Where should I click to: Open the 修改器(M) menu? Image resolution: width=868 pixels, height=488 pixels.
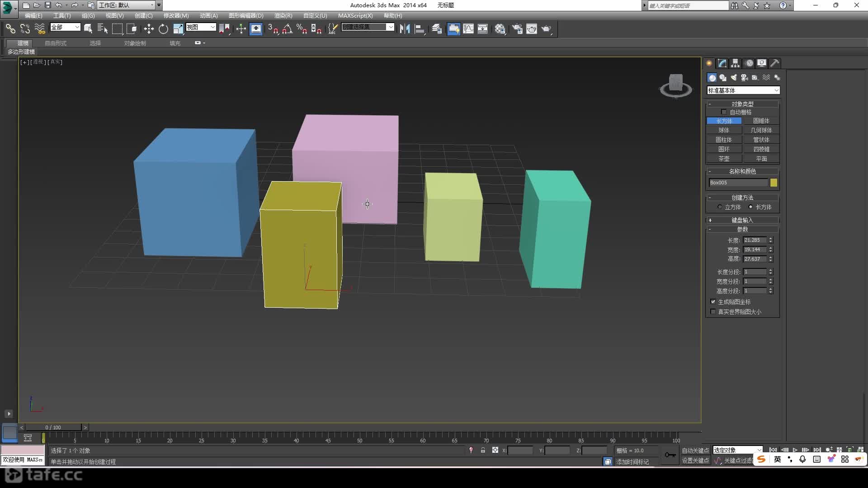click(x=176, y=15)
